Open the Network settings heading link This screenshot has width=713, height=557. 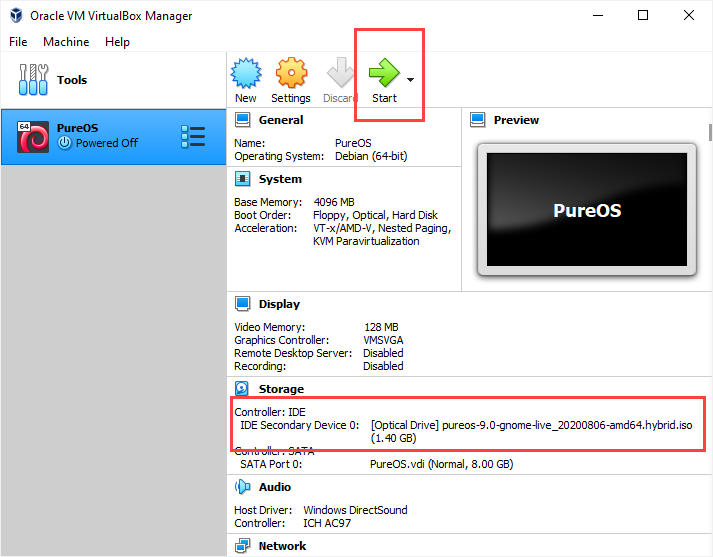click(282, 546)
